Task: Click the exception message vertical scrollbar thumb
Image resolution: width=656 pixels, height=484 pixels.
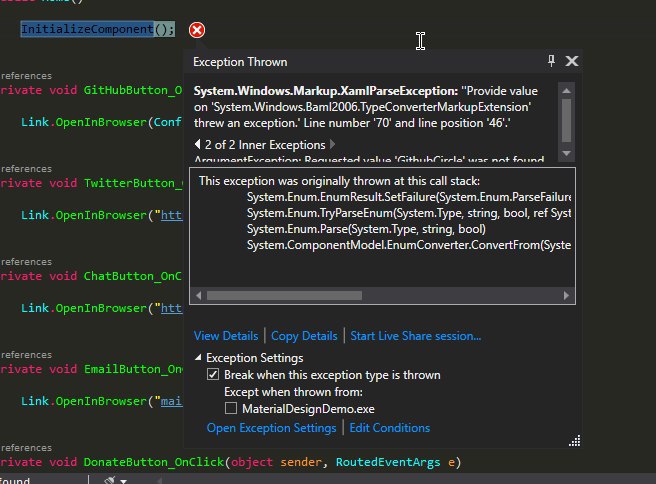Action: click(566, 120)
